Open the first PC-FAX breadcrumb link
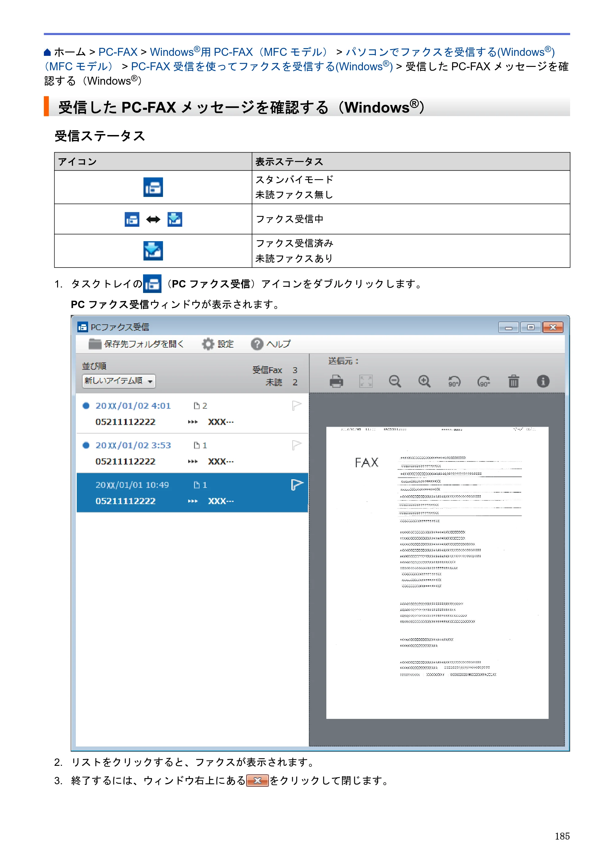 118,52
